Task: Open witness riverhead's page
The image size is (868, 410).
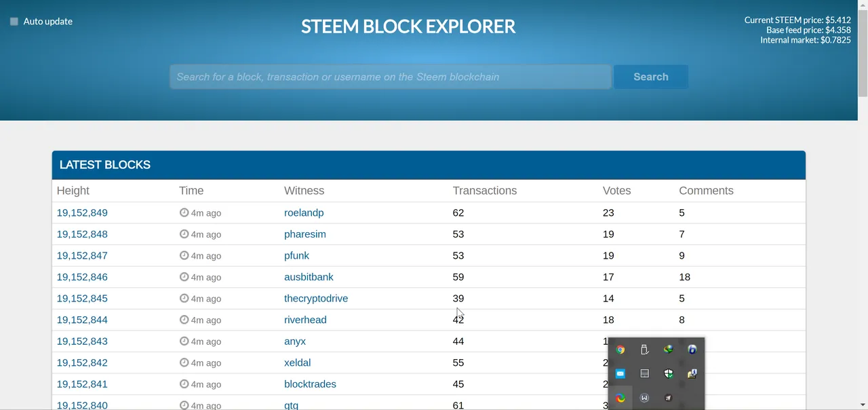Action: (305, 320)
